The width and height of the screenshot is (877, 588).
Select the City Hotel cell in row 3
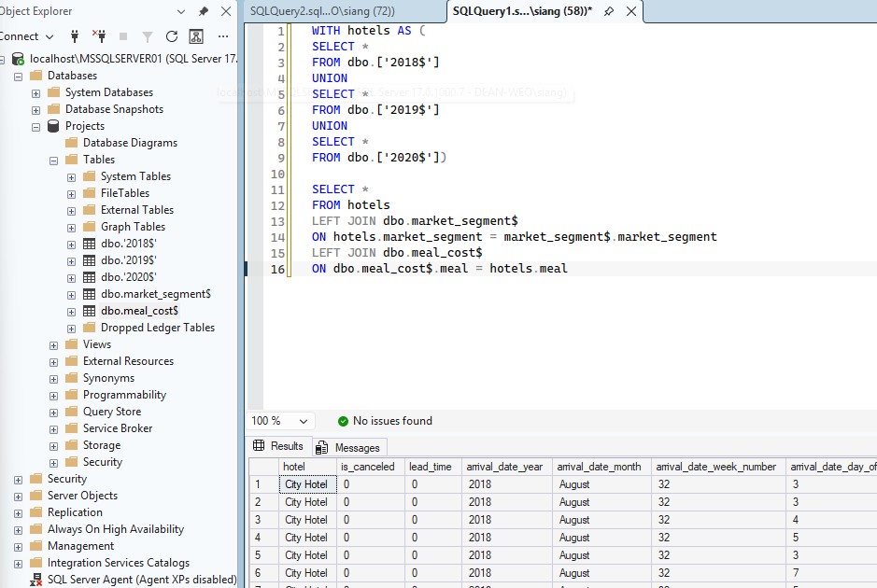point(307,520)
